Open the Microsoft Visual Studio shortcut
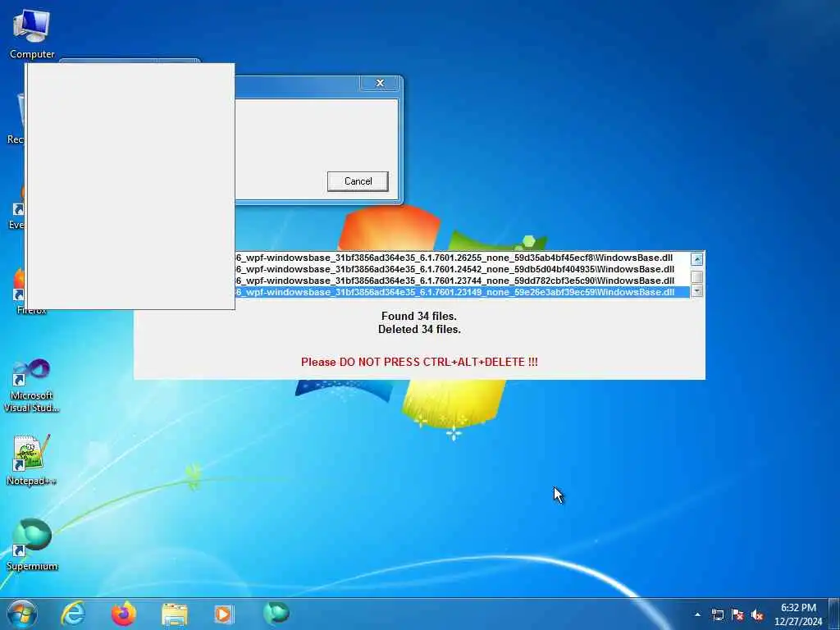 click(32, 386)
